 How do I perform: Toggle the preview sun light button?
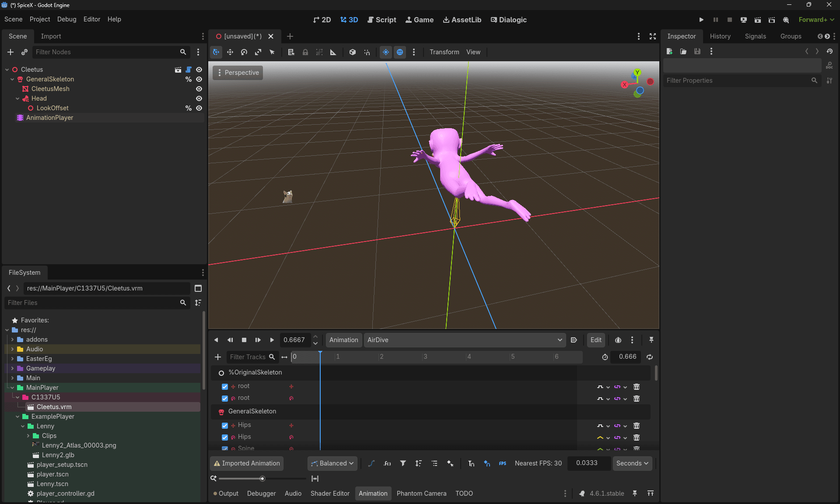tap(386, 52)
